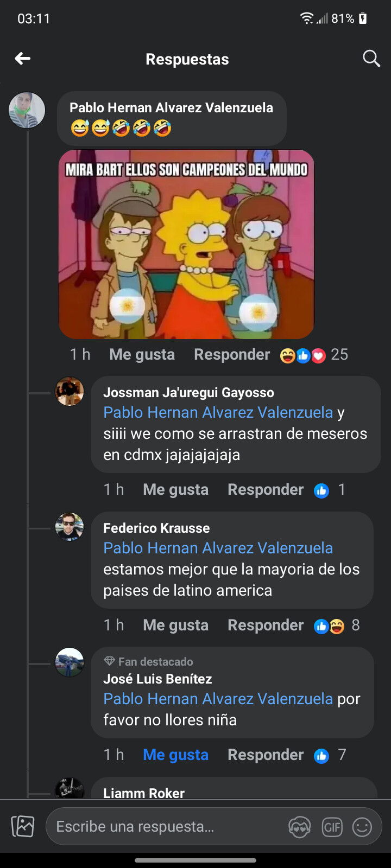Open the photo attachment icon
Image resolution: width=391 pixels, height=868 pixels.
click(x=23, y=826)
